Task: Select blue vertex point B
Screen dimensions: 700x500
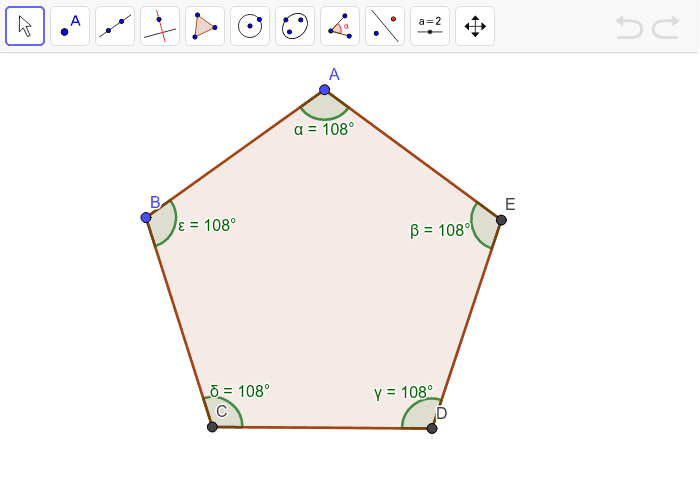Action: [x=146, y=217]
